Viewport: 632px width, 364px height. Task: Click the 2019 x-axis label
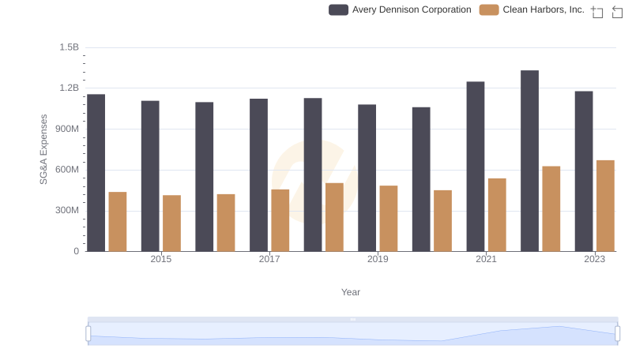[x=378, y=259]
